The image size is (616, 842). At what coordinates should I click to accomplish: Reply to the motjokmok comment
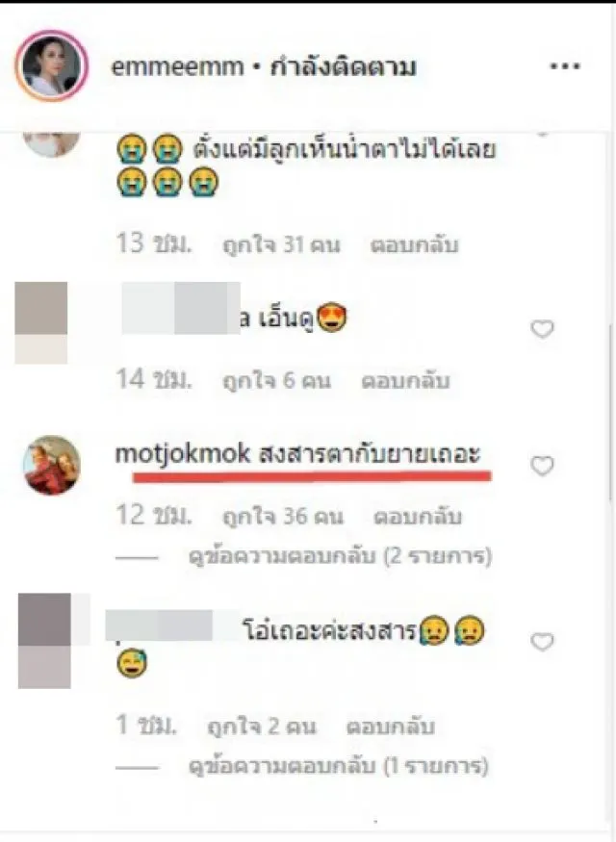[418, 517]
